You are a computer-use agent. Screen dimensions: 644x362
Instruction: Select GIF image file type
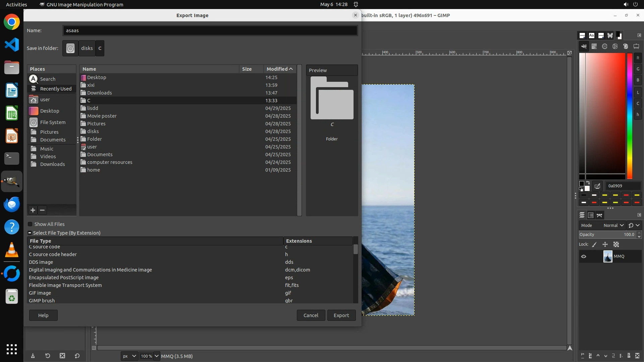[x=40, y=293]
